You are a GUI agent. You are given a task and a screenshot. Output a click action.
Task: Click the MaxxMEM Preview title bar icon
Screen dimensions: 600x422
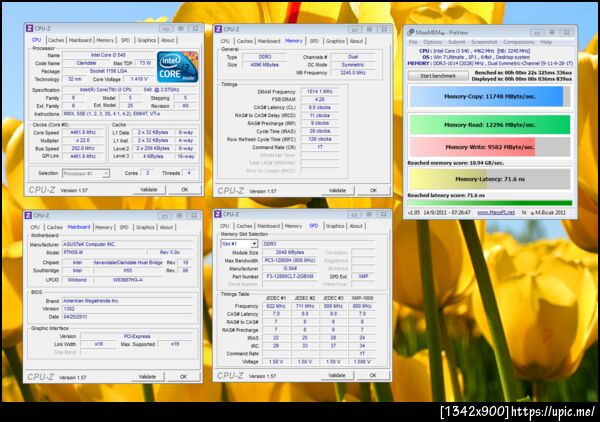(x=410, y=33)
